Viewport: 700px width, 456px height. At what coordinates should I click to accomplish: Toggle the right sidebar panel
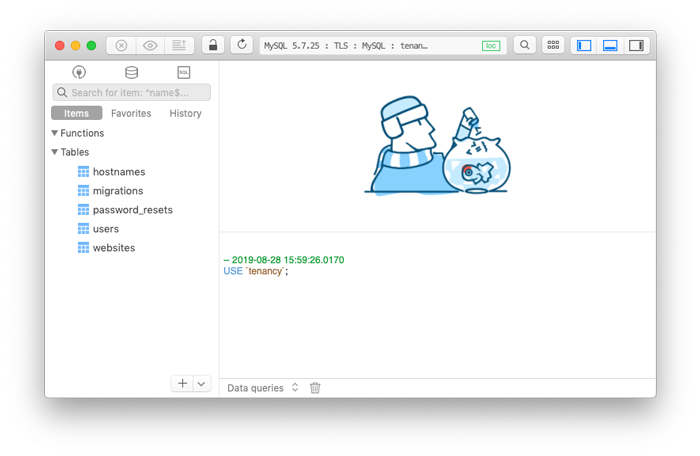(x=636, y=46)
